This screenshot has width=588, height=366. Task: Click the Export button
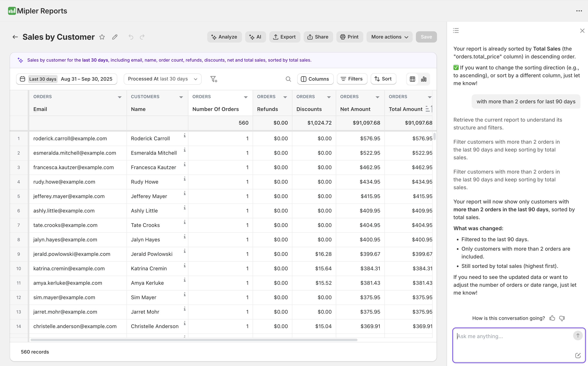pos(285,37)
